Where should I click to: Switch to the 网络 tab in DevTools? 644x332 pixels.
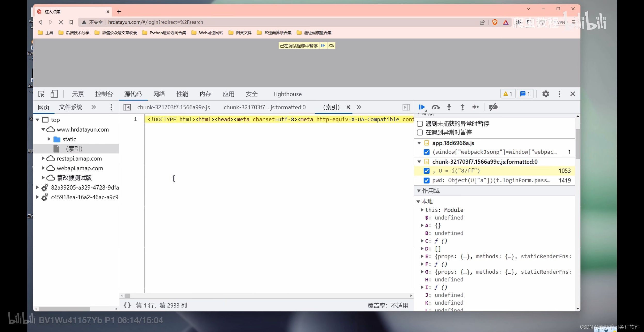[x=159, y=94]
